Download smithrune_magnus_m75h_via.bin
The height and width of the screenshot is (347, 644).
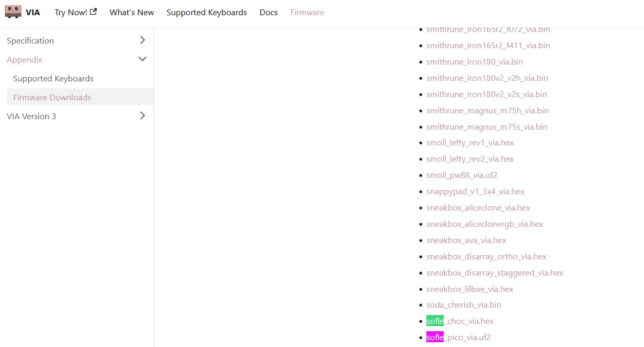click(x=487, y=111)
